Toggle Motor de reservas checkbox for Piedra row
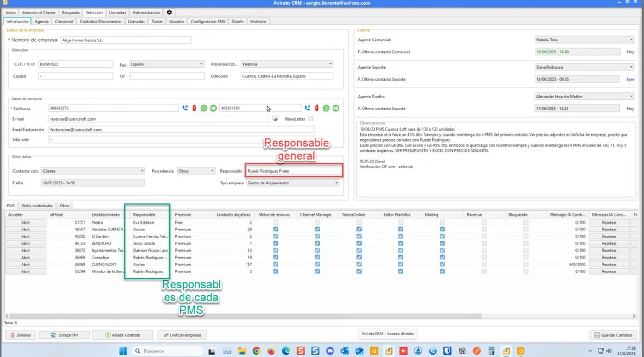 276,222
